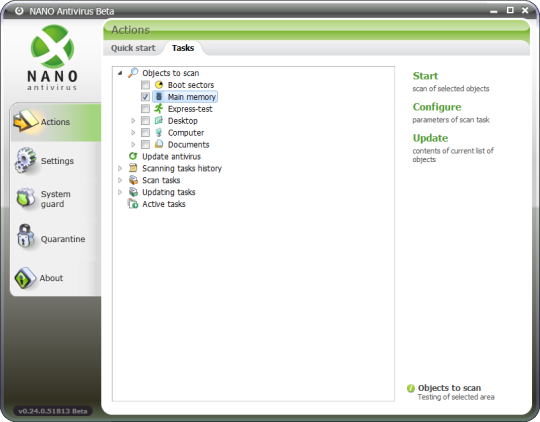Switch to the Quick start tab

133,48
